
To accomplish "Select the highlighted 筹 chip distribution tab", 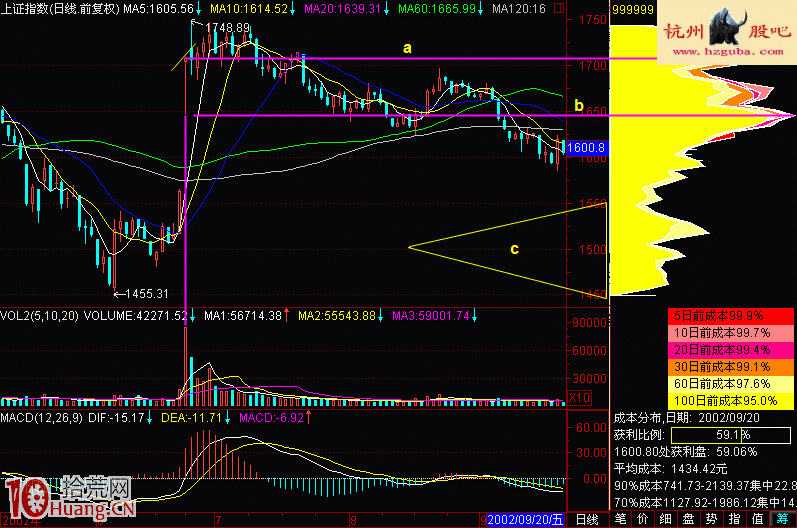I will [782, 519].
